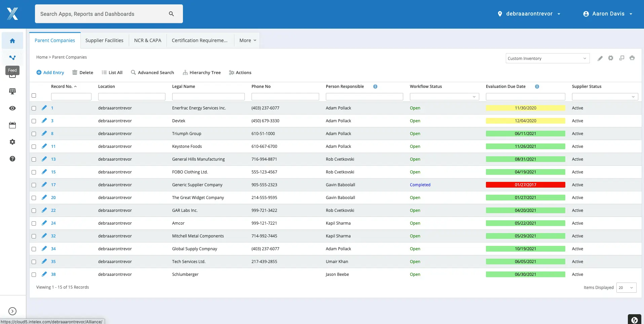Open the help question mark icon
644x324 pixels.
[x=12, y=159]
